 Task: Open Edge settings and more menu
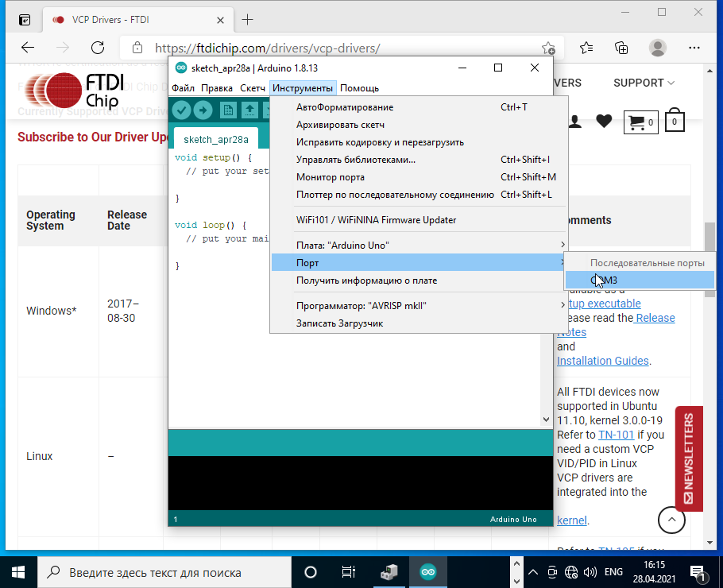point(694,48)
